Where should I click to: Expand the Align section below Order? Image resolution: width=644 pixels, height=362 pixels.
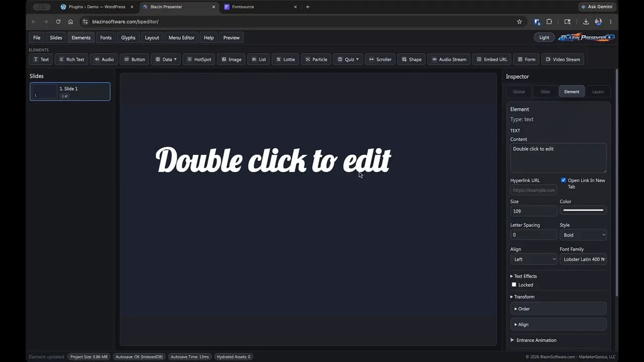[558, 324]
